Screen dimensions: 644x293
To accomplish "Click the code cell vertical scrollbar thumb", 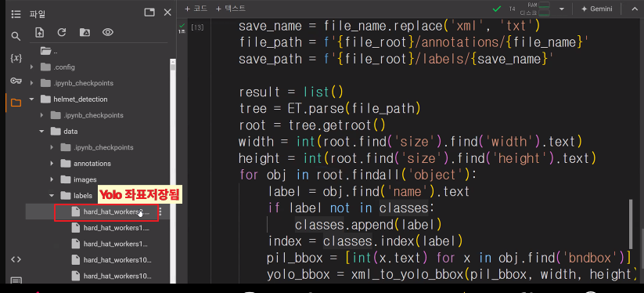I will tap(630, 224).
